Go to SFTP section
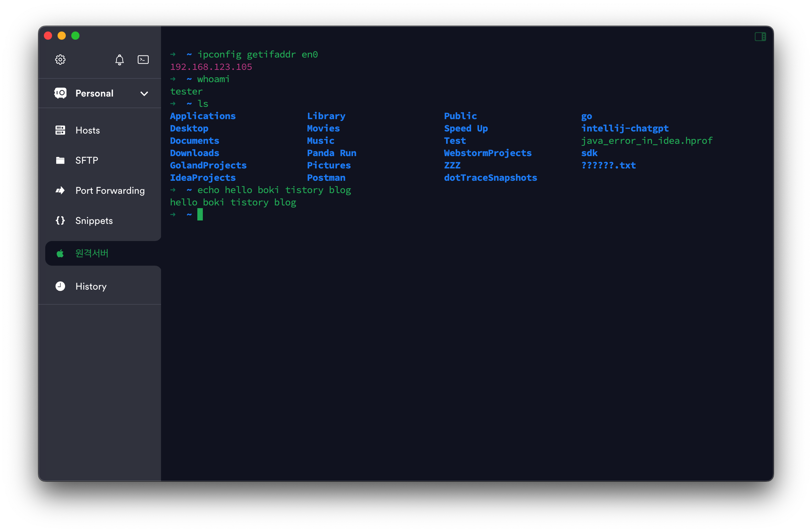This screenshot has height=532, width=812. point(87,160)
